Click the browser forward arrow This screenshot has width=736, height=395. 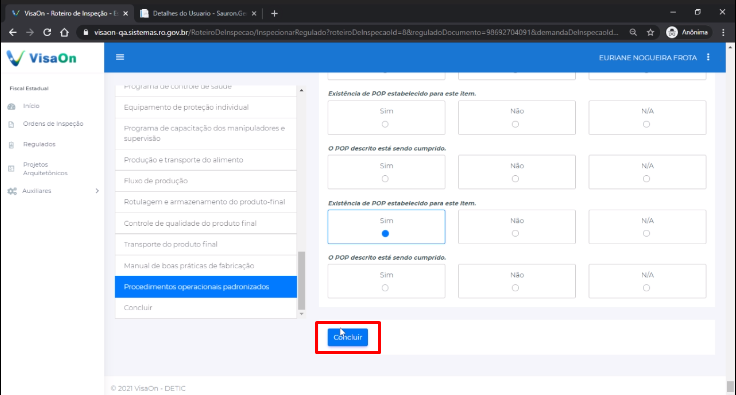(x=30, y=32)
